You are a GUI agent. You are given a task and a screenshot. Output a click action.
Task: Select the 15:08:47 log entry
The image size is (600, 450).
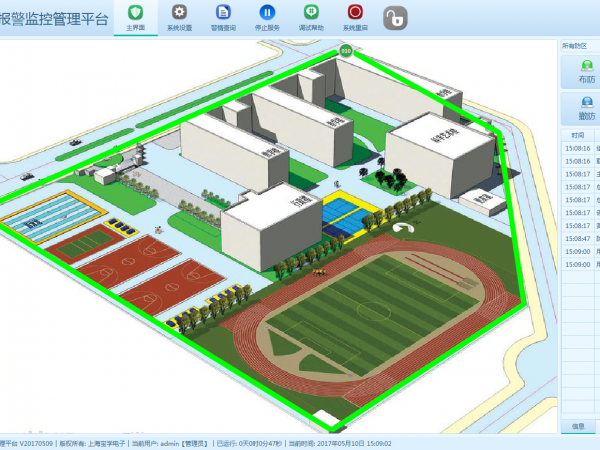point(578,238)
